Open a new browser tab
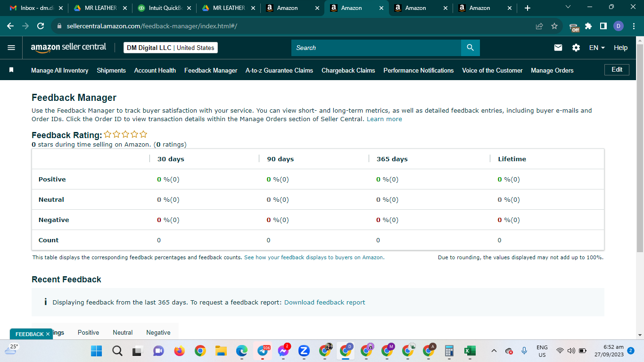This screenshot has height=362, width=644. tap(528, 8)
